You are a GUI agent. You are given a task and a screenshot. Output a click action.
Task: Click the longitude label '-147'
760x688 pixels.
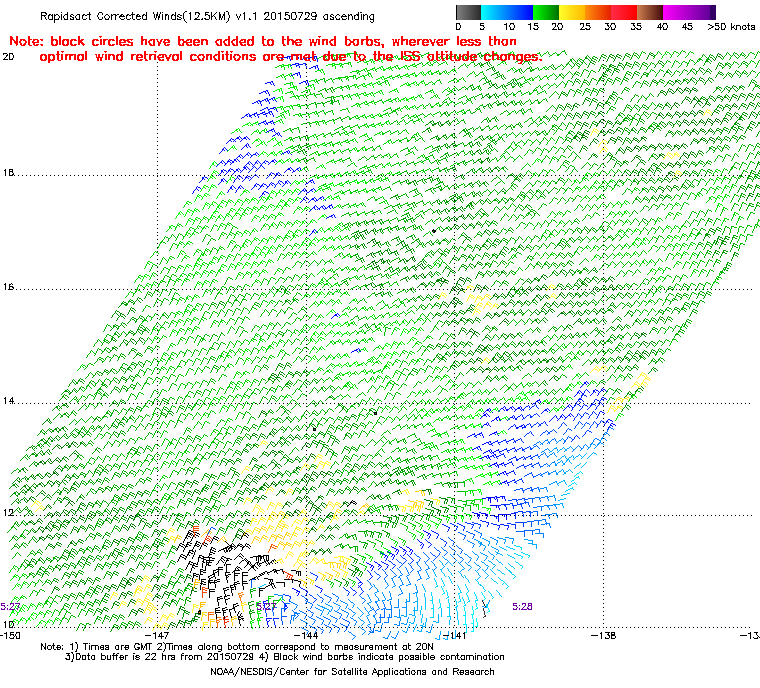157,635
